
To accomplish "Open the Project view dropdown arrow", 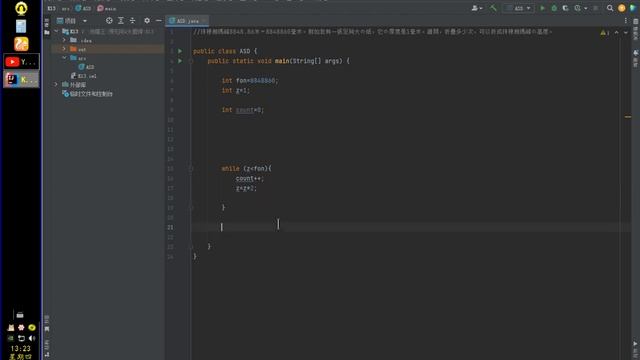I will [x=85, y=21].
